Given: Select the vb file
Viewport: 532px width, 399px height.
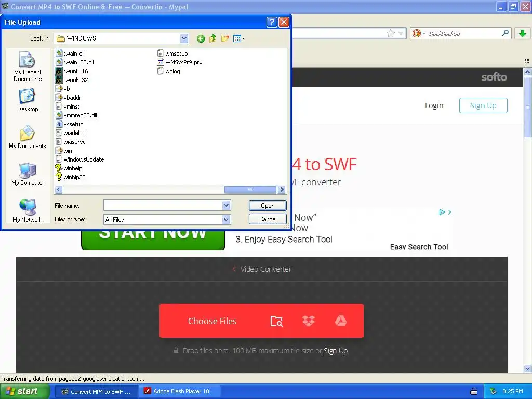Looking at the screenshot, I should (63, 88).
